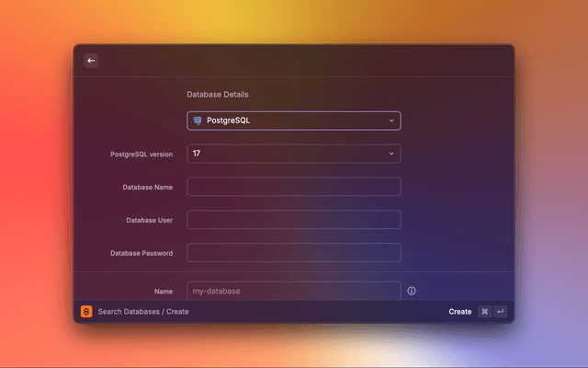Image resolution: width=588 pixels, height=368 pixels.
Task: Click the info icon beside Name field
Action: click(x=412, y=291)
